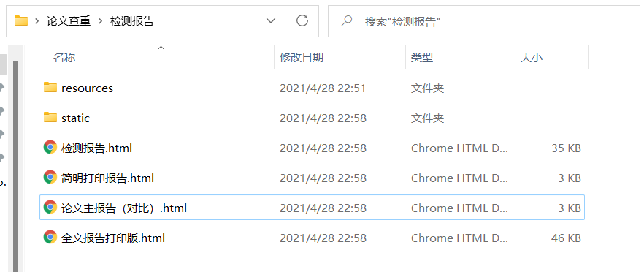Click the navigation pane vertical scrollbar

point(15,165)
